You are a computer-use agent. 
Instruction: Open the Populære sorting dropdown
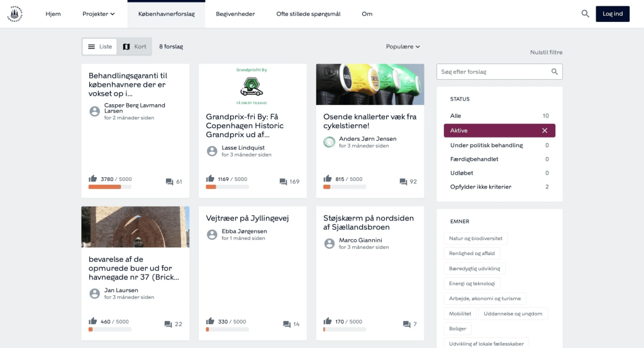(x=402, y=46)
